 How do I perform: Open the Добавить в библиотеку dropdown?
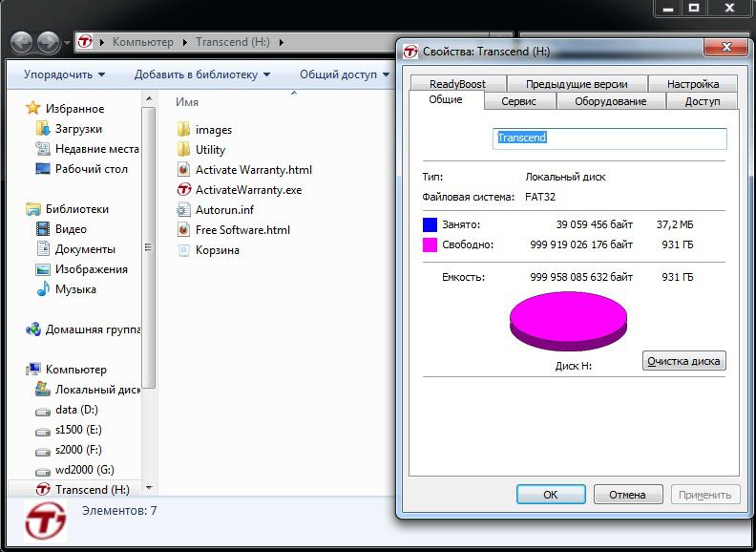coord(202,74)
